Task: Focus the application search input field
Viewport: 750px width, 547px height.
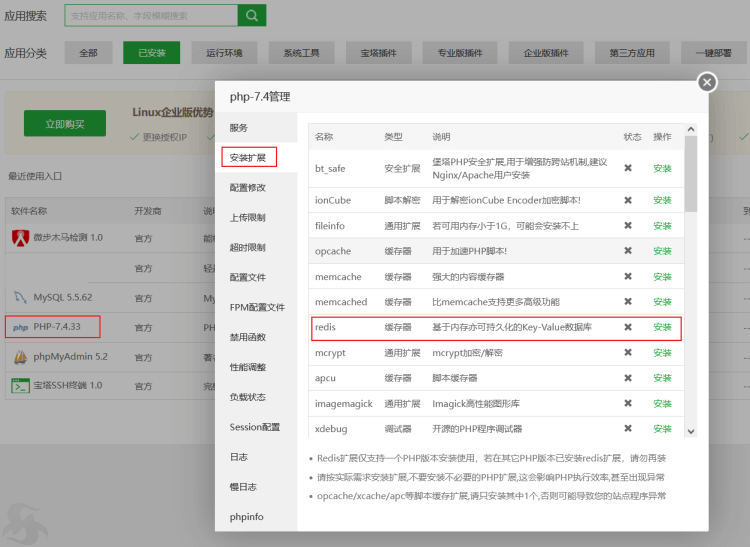Action: pyautogui.click(x=151, y=16)
